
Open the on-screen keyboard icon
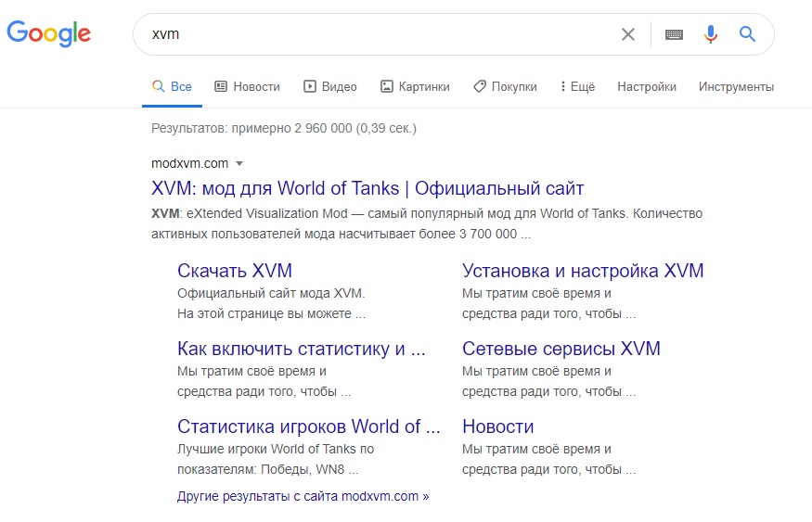(674, 34)
